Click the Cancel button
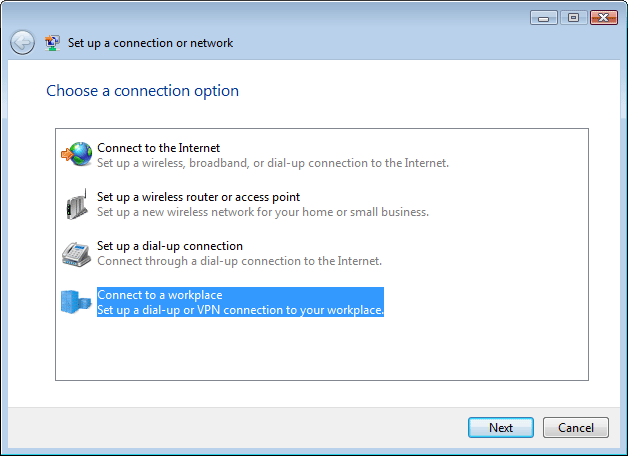 (576, 428)
